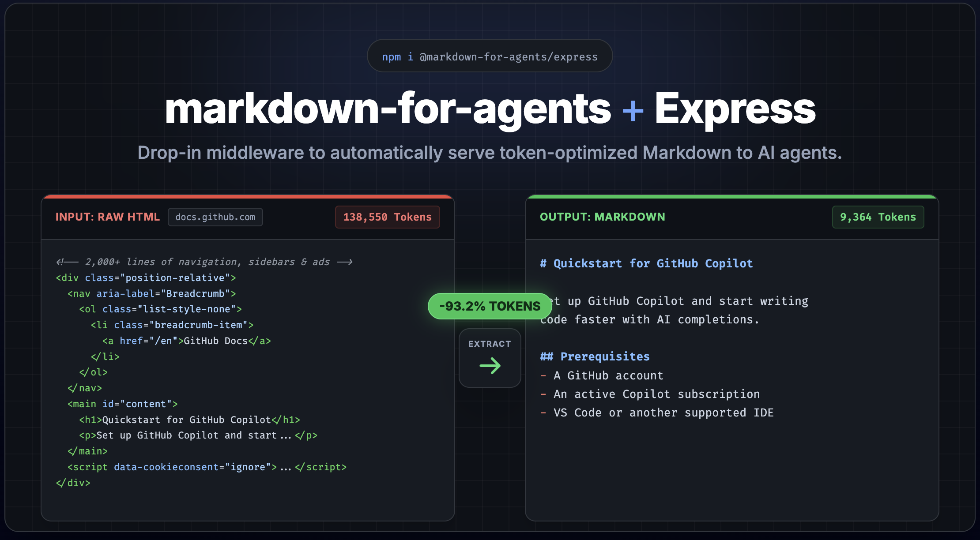Viewport: 980px width, 540px height.
Task: Click the script data-cookieconsent line
Action: (x=206, y=467)
